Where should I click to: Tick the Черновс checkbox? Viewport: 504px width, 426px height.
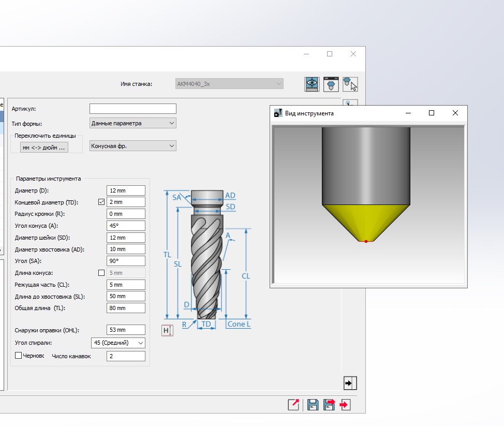(x=19, y=356)
